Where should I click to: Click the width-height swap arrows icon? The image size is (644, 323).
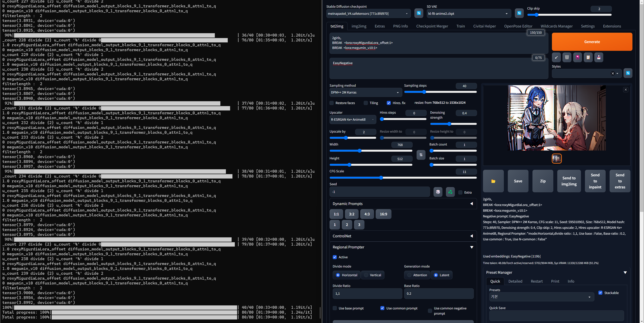click(421, 155)
